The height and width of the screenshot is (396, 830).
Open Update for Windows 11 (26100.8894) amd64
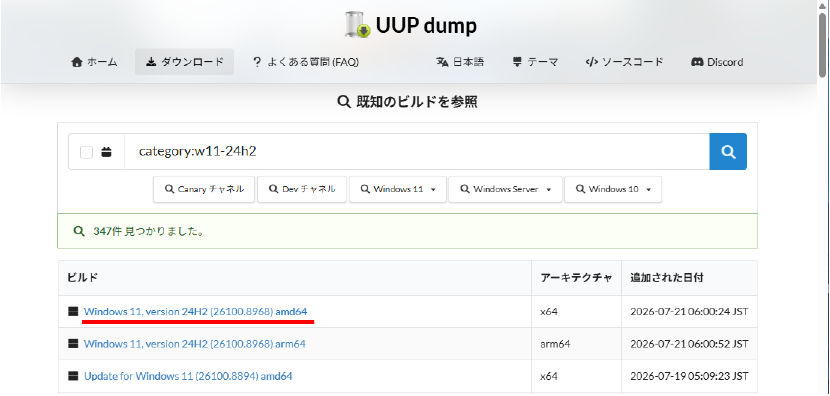pos(188,376)
